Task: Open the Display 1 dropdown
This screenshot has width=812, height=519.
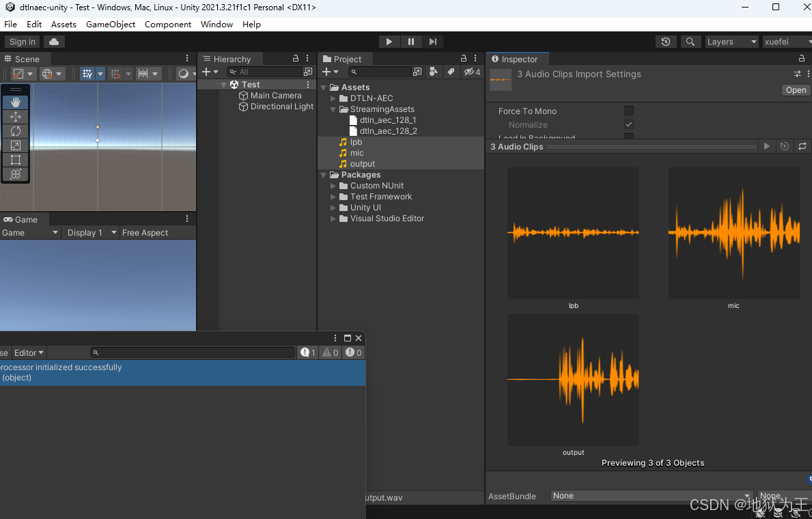Action: tap(90, 233)
